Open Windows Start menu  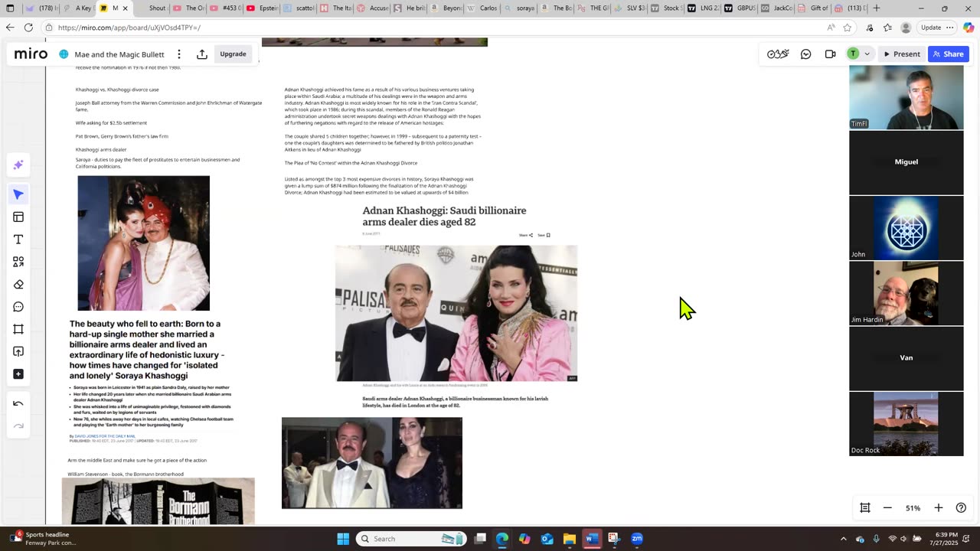[342, 539]
